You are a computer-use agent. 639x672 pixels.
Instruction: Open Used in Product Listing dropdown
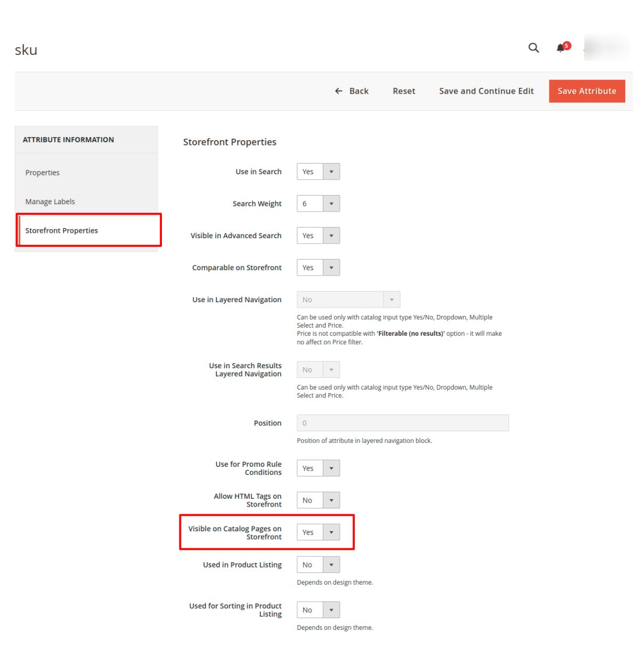pyautogui.click(x=318, y=565)
